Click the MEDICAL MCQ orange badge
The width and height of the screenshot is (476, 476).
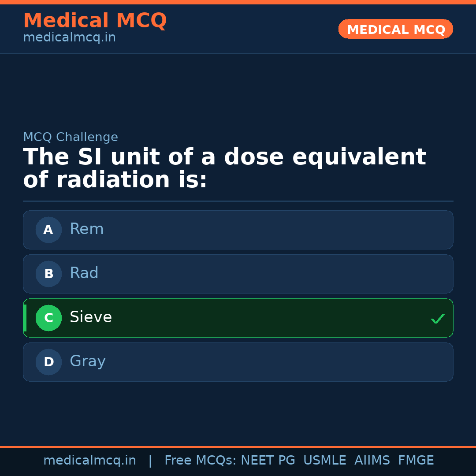tap(395, 29)
